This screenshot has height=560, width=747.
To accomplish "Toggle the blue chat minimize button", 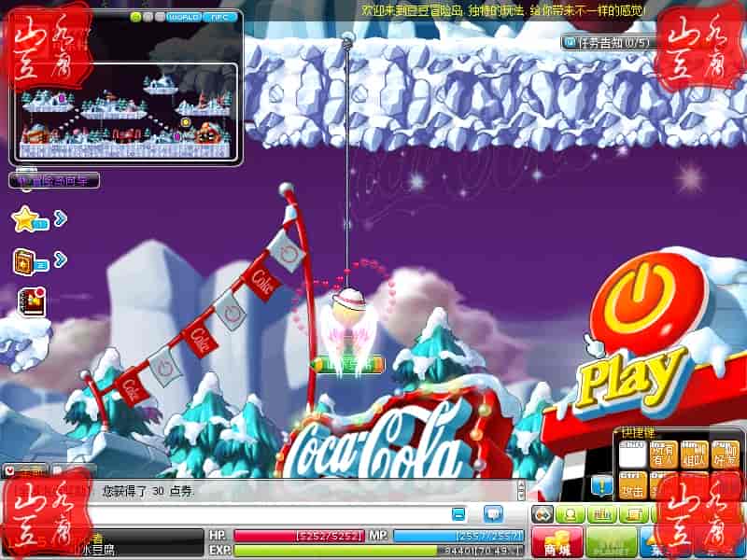I will pos(458,514).
